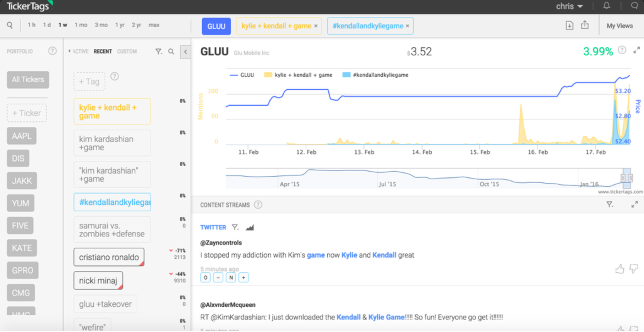
Task: Click the share/export icon
Action: click(x=585, y=25)
